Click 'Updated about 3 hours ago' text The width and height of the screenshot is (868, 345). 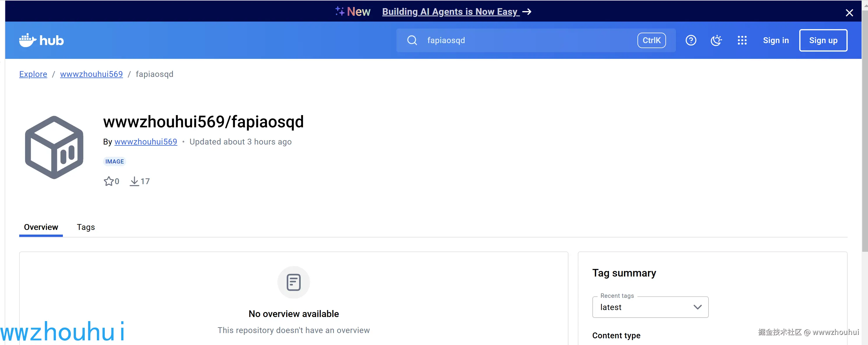click(241, 142)
